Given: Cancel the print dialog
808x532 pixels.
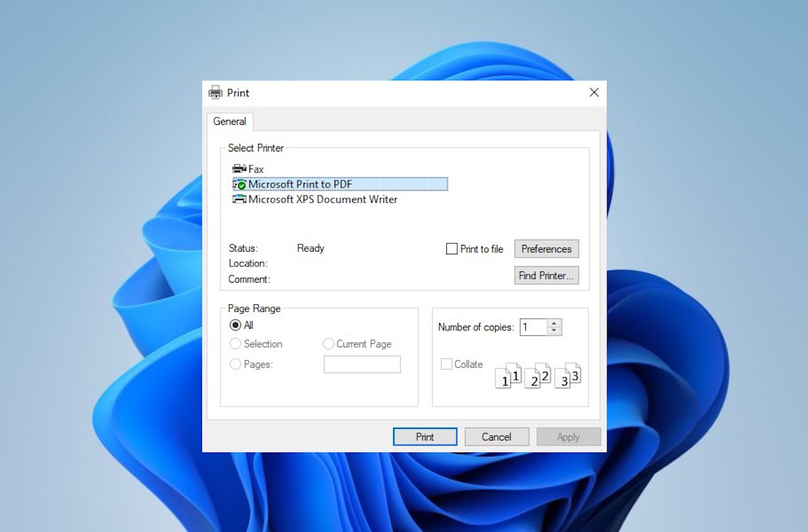Looking at the screenshot, I should pyautogui.click(x=497, y=437).
